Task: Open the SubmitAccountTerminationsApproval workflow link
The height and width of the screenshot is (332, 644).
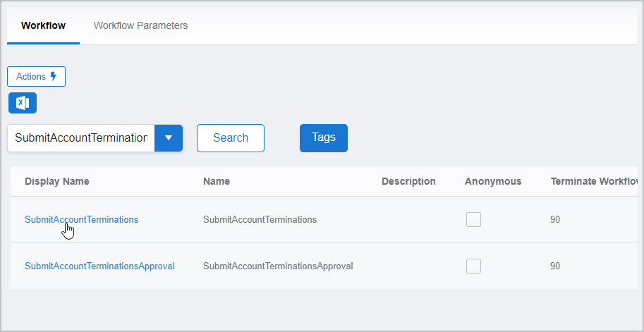Action: point(99,266)
